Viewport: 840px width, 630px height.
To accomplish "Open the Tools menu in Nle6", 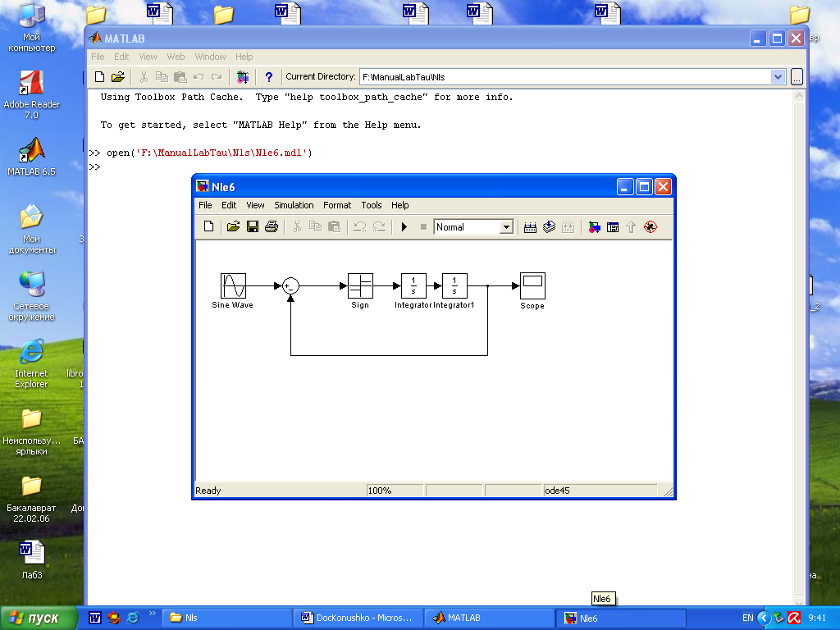I will [x=372, y=205].
